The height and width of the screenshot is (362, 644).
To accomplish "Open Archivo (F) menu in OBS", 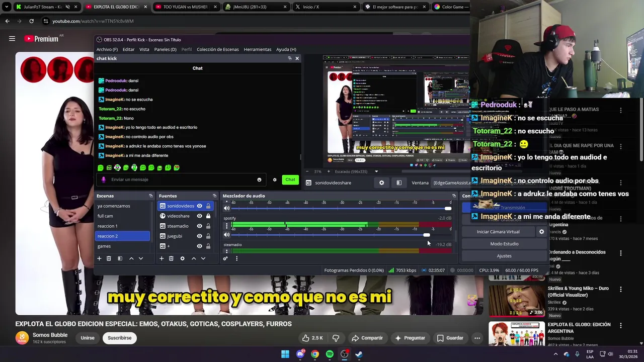I will [x=107, y=49].
